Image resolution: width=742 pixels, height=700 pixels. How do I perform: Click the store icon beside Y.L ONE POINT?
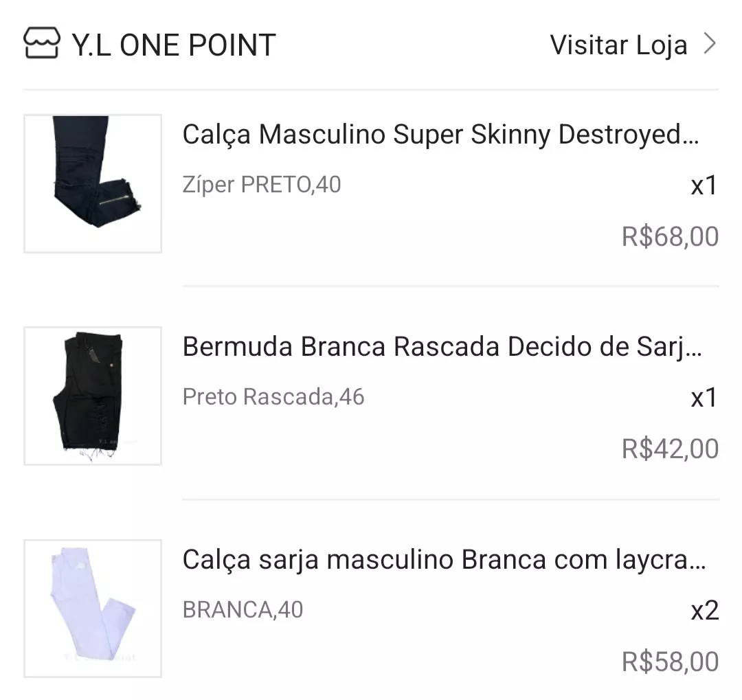click(41, 45)
